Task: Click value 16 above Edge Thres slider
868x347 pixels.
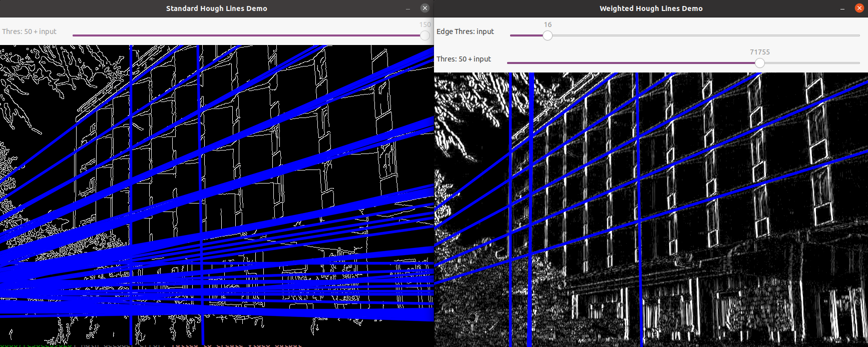Action: pos(548,24)
